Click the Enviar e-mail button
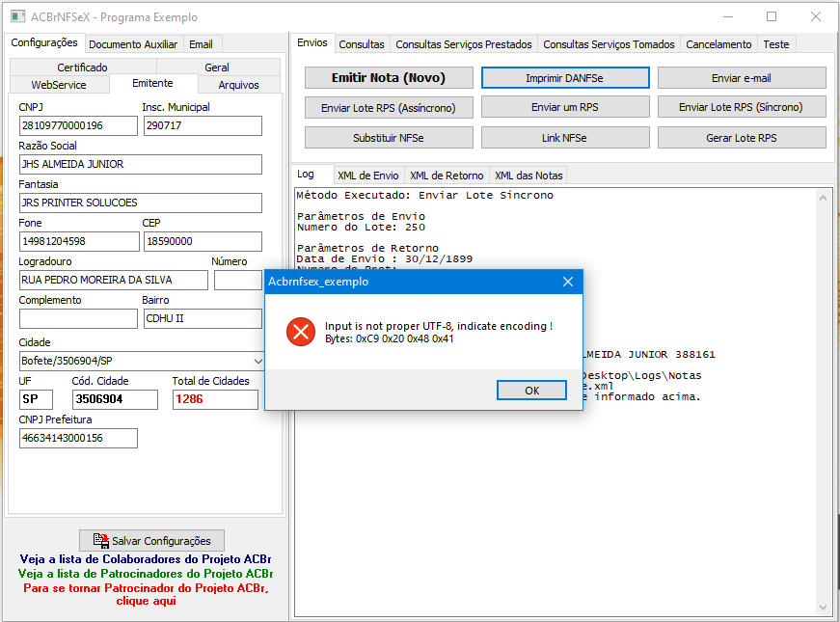840x622 pixels. pos(742,78)
